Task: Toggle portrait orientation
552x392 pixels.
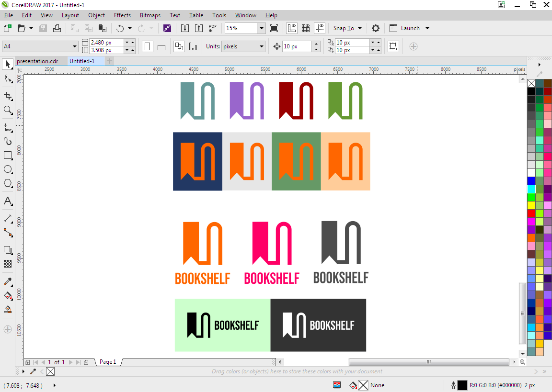Action: (x=148, y=46)
